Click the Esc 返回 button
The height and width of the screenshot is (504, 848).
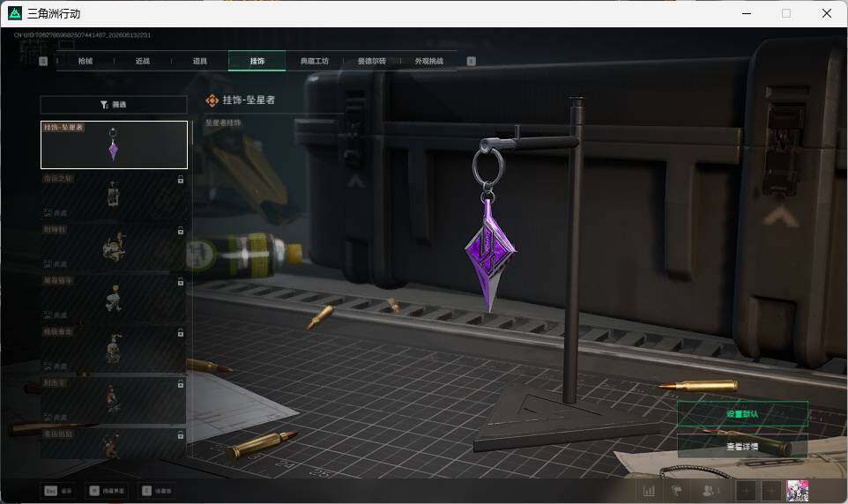(58, 491)
